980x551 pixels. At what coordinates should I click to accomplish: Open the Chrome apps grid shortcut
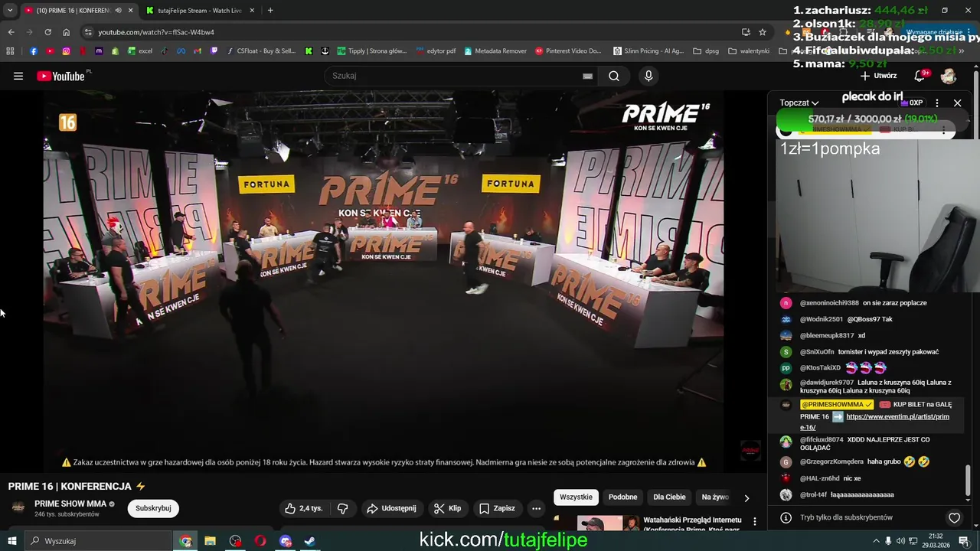(x=10, y=51)
